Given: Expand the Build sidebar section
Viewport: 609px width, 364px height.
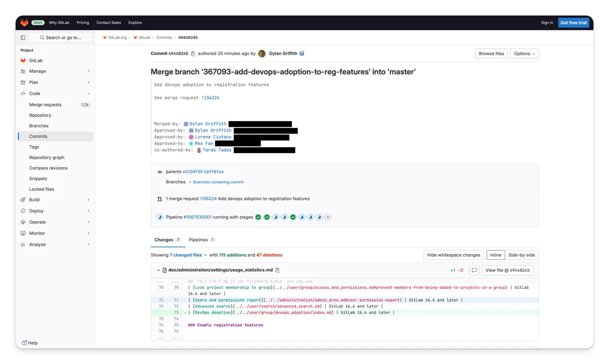Looking at the screenshot, I should [88, 200].
